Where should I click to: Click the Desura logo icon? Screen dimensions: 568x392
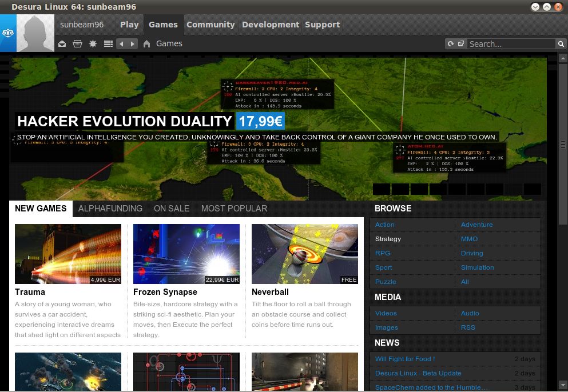[8, 33]
